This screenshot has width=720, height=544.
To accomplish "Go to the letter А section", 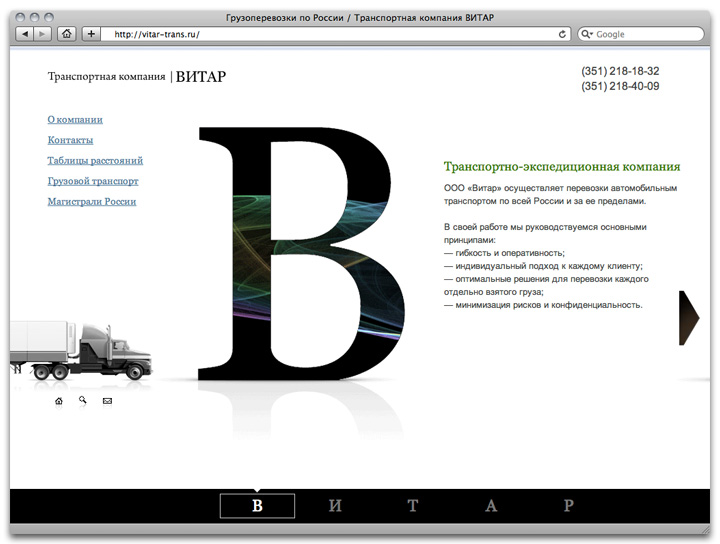I will [491, 506].
